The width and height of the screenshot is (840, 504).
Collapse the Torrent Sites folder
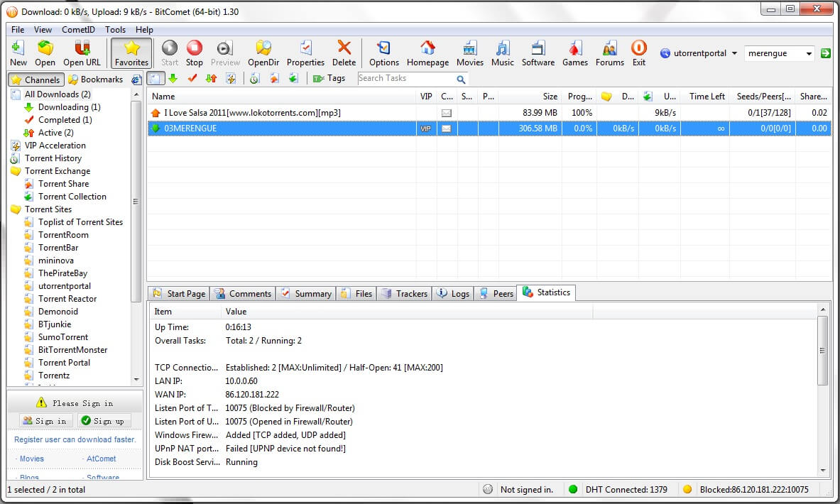click(48, 209)
